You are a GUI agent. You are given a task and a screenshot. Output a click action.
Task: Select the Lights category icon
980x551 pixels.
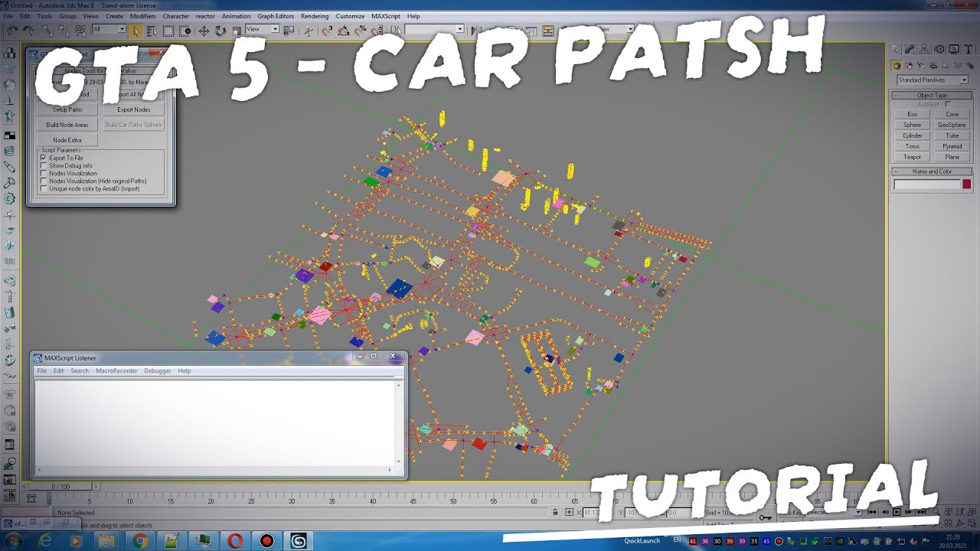pos(921,66)
